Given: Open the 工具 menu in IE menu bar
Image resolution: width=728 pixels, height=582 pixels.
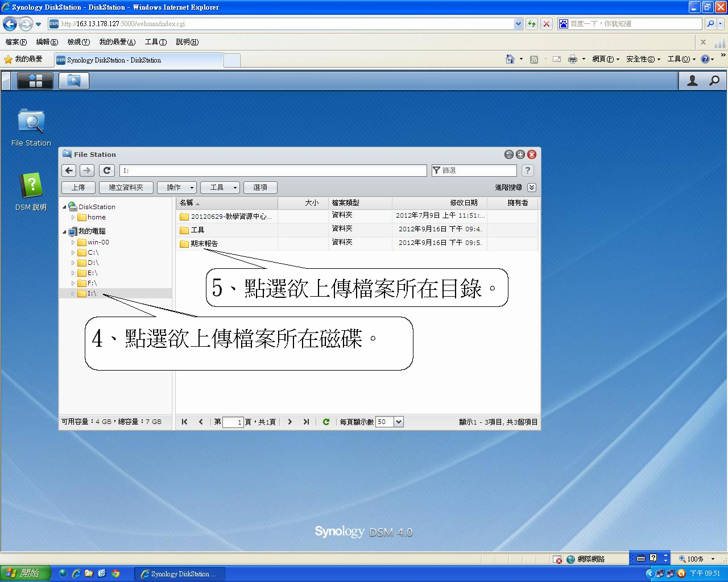Looking at the screenshot, I should [x=155, y=42].
